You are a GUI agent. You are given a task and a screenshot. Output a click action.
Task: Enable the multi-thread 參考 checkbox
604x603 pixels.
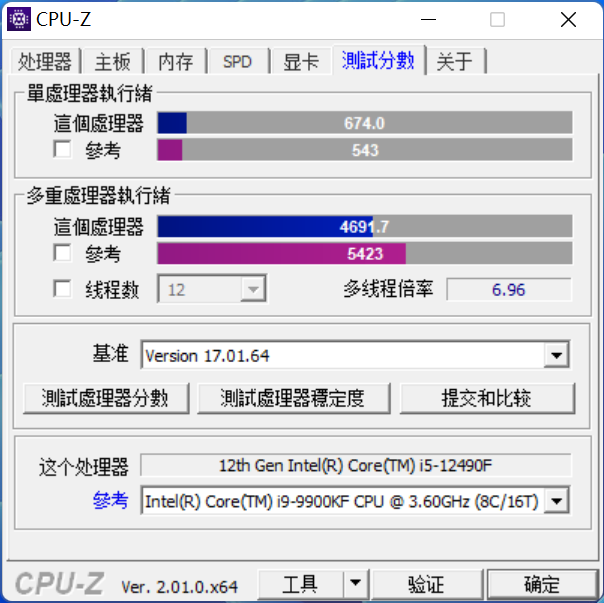62,253
